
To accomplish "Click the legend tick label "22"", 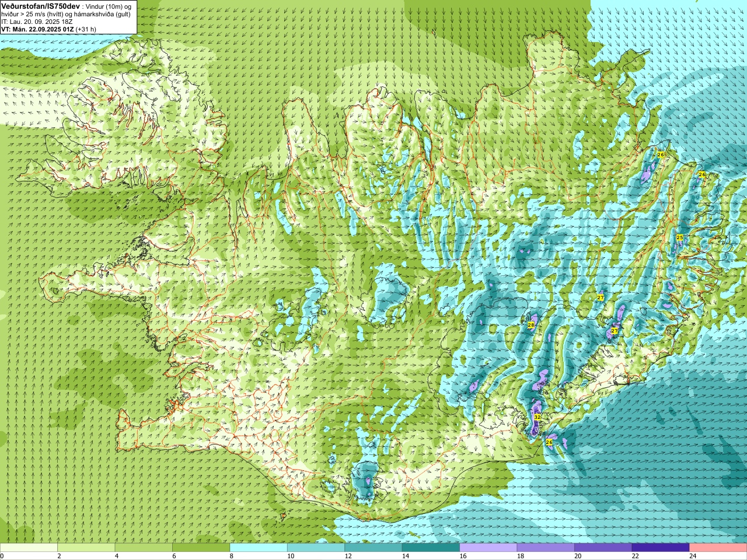I will 636,556.
